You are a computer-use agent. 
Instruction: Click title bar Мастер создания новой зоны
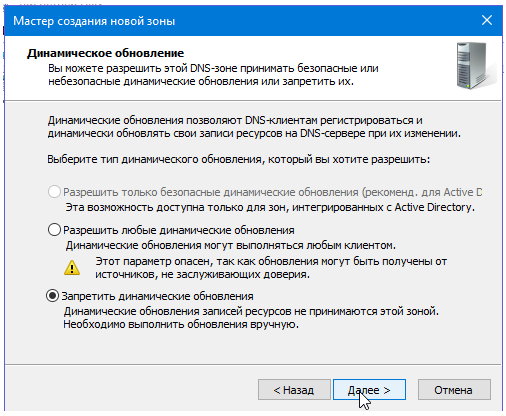(x=94, y=21)
